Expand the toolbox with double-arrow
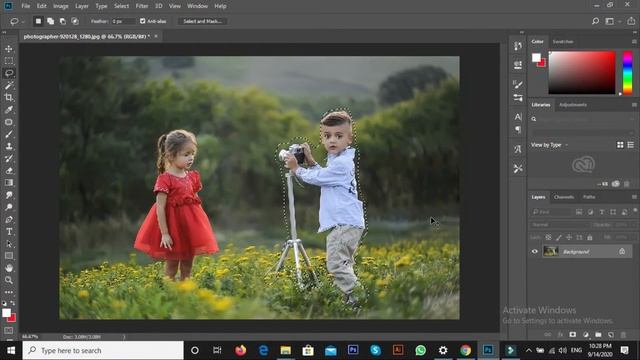640x360 pixels. point(4,32)
